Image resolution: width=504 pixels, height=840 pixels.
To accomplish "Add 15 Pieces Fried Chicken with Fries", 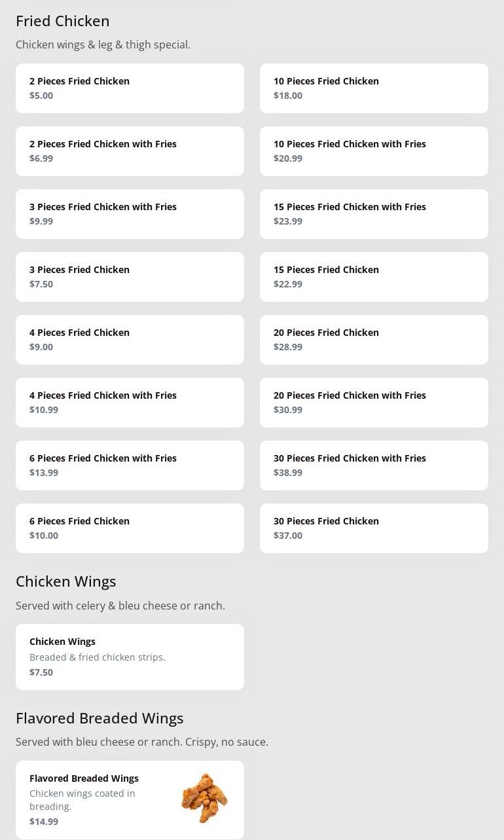I will click(374, 214).
